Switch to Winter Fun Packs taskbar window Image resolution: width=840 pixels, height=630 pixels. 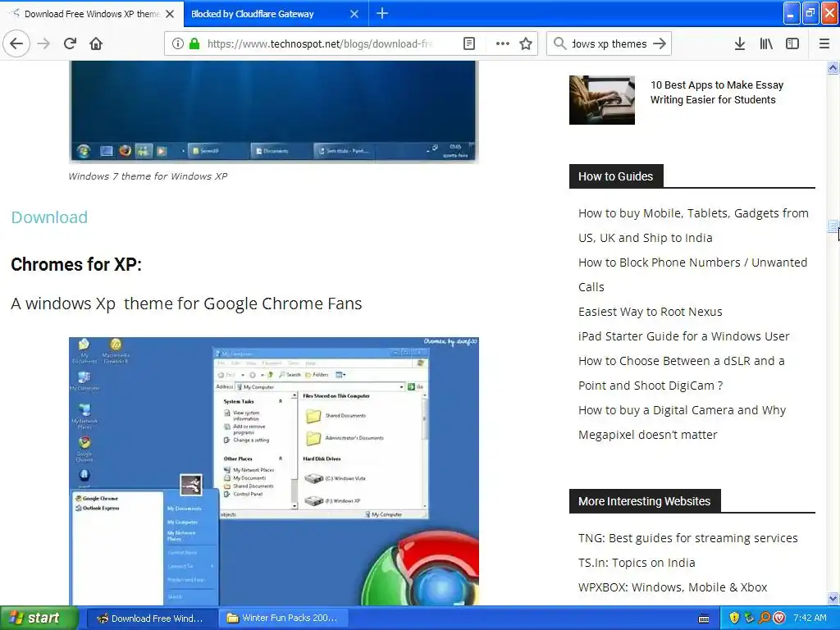(284, 619)
